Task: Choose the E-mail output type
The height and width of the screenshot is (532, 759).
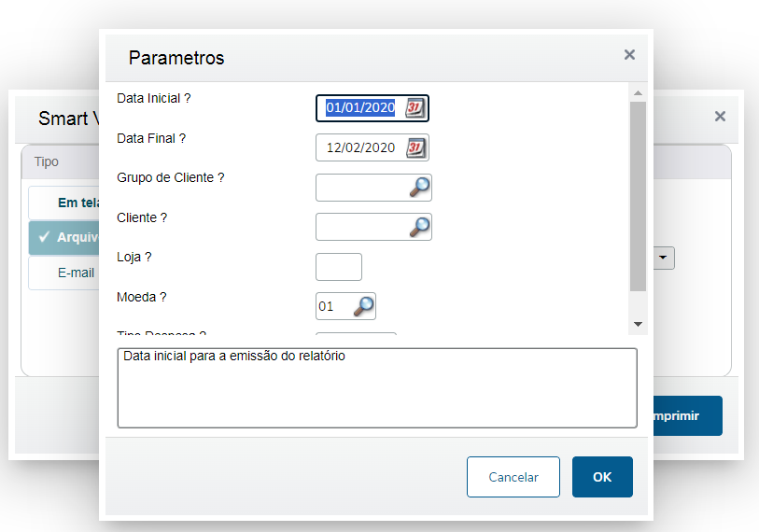Action: pyautogui.click(x=65, y=273)
